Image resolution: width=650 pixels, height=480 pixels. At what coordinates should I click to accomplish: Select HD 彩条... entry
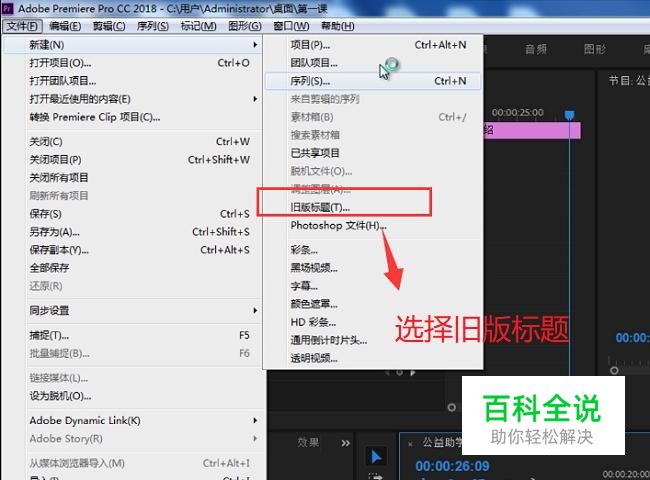coord(373,322)
